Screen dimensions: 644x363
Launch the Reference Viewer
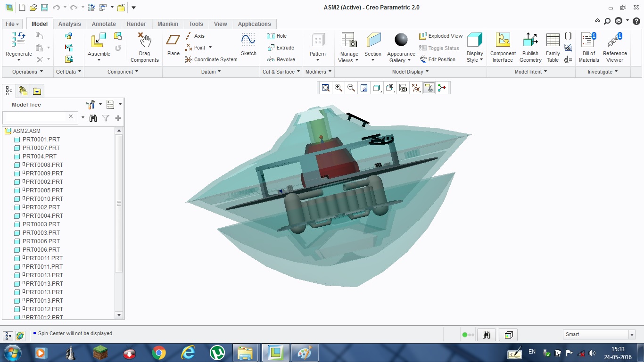tap(615, 47)
